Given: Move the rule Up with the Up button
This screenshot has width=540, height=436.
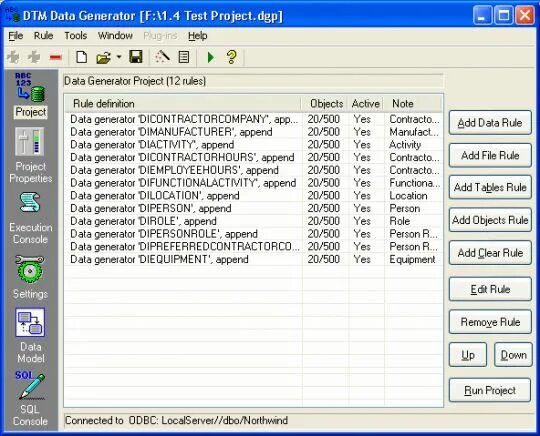Looking at the screenshot, I should 468,355.
